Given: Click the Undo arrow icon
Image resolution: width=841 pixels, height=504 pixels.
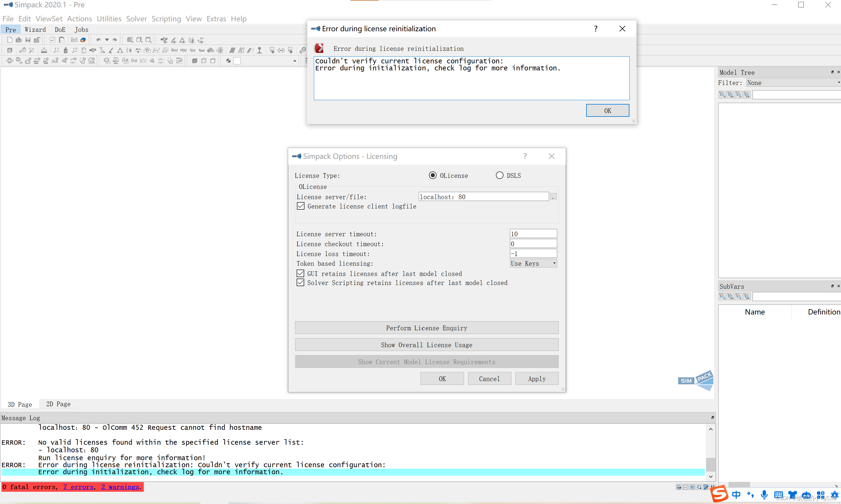Looking at the screenshot, I should [98, 40].
